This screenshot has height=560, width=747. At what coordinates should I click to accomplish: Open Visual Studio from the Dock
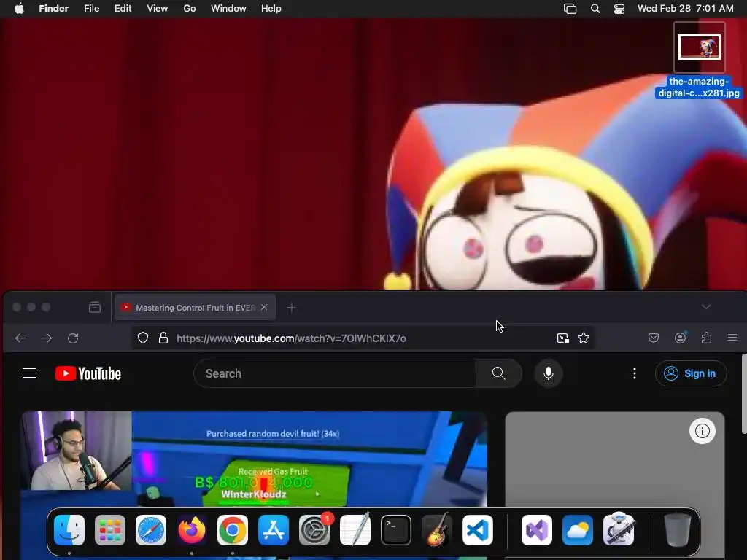click(x=537, y=530)
